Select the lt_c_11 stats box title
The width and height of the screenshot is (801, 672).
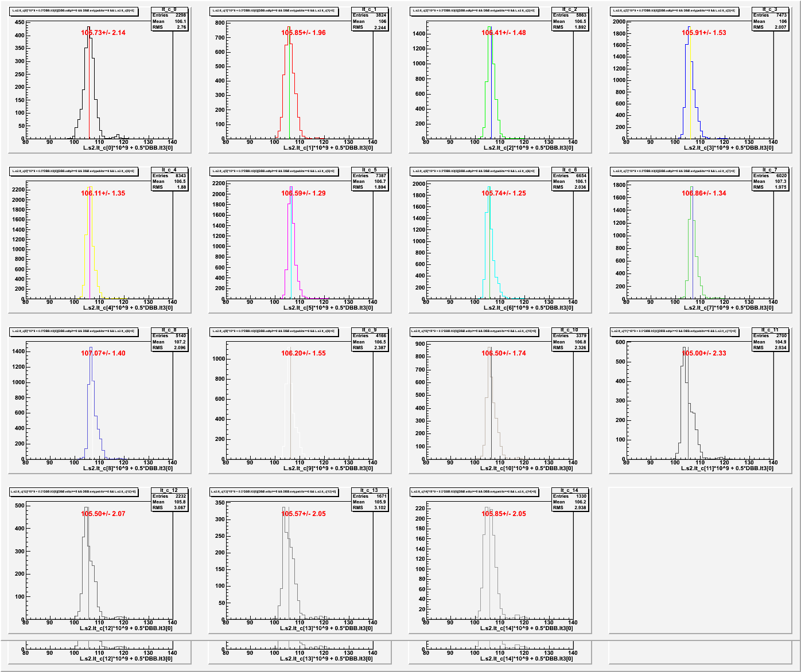tap(770, 330)
